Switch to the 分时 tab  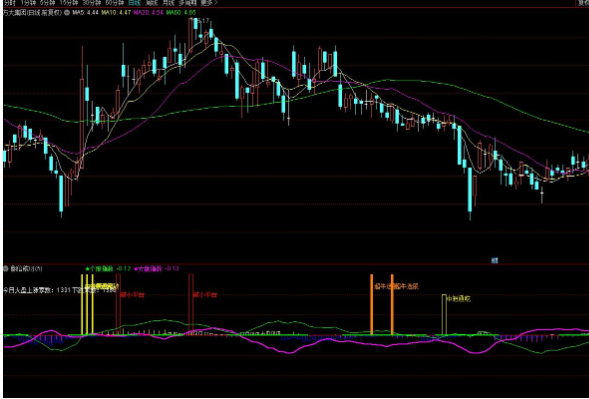(x=9, y=3)
